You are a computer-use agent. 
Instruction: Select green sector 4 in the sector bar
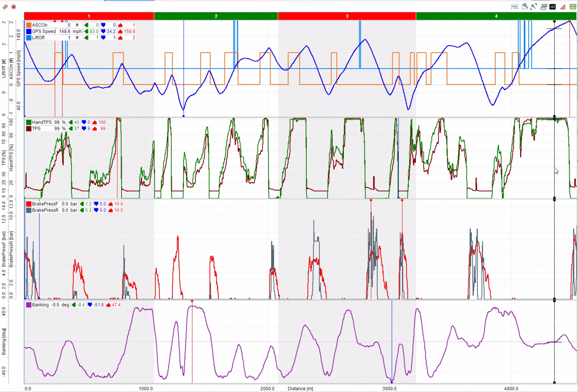[496, 16]
